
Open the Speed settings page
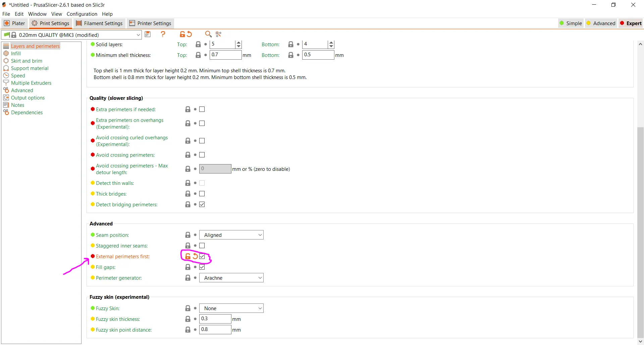pos(18,76)
